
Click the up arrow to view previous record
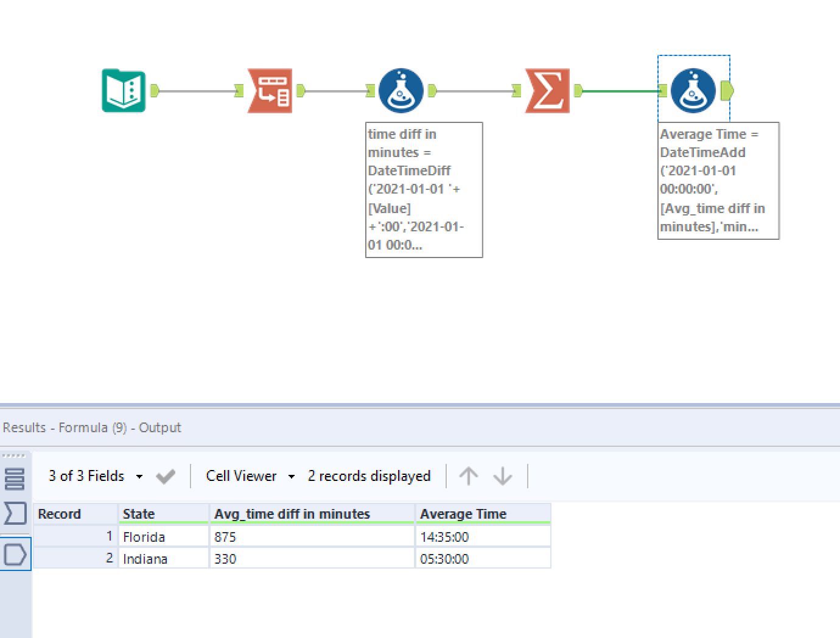[x=469, y=475]
